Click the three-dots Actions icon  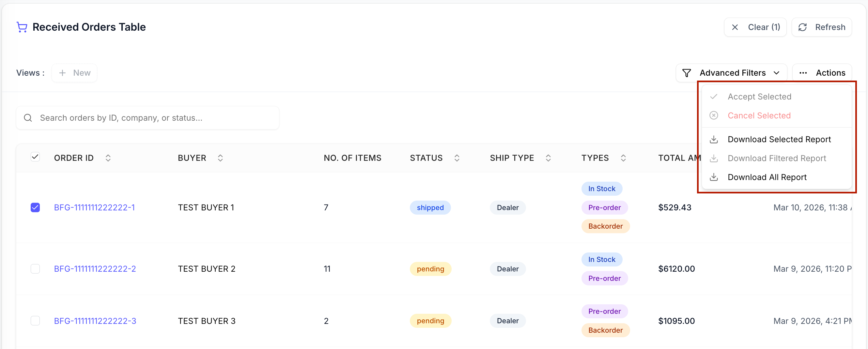[x=803, y=73]
